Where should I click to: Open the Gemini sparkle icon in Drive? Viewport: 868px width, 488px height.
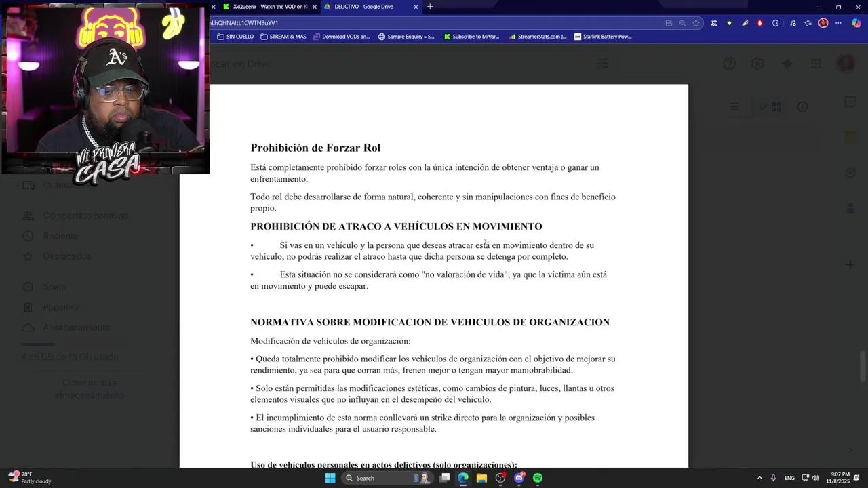[787, 64]
